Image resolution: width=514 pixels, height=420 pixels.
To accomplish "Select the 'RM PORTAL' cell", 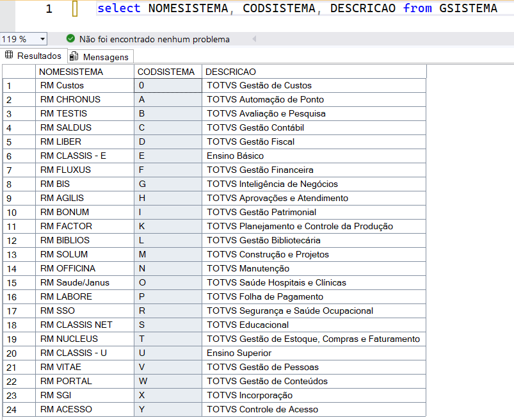I will 85,382.
